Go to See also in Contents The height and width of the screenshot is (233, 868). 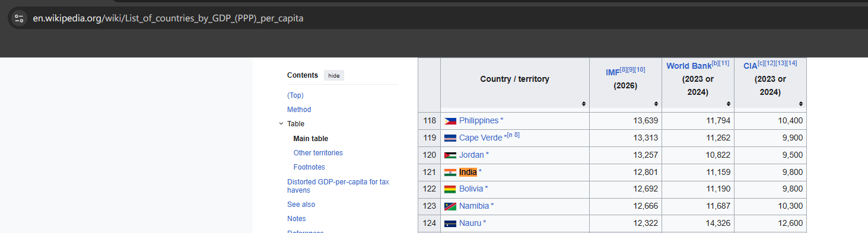(x=301, y=205)
